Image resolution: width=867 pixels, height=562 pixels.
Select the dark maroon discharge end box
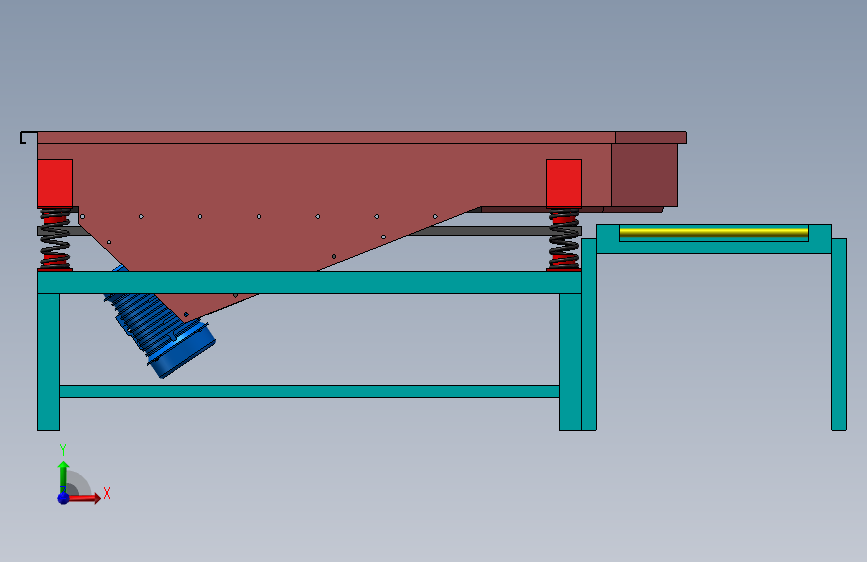pyautogui.click(x=644, y=175)
